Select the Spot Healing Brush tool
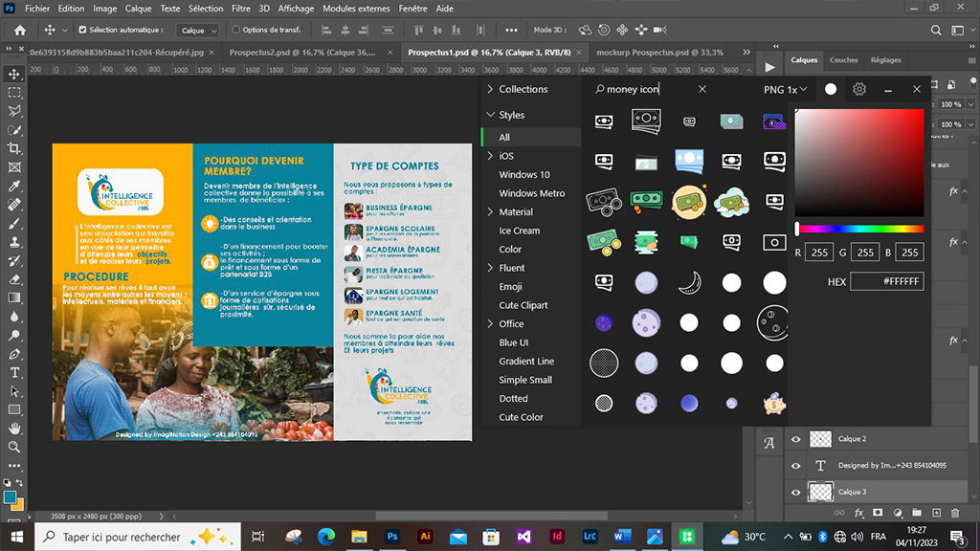This screenshot has height=551, width=980. pyautogui.click(x=13, y=205)
